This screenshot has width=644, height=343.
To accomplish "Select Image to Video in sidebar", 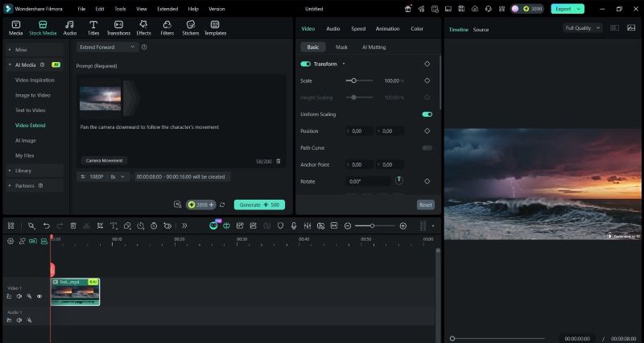I will click(33, 95).
